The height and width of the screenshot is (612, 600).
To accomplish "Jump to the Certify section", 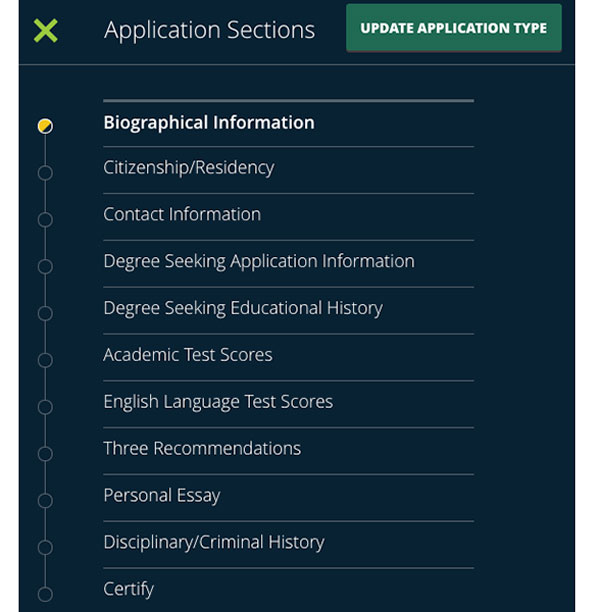I will tap(129, 590).
